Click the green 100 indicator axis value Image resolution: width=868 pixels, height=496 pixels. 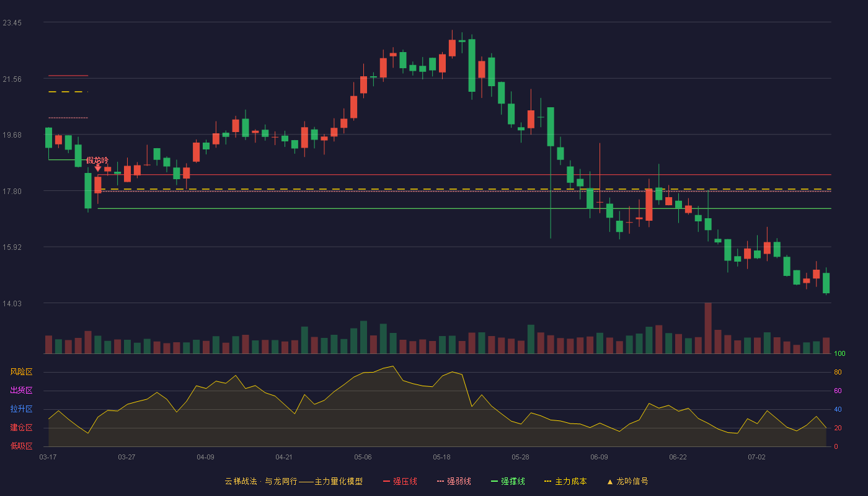click(839, 354)
